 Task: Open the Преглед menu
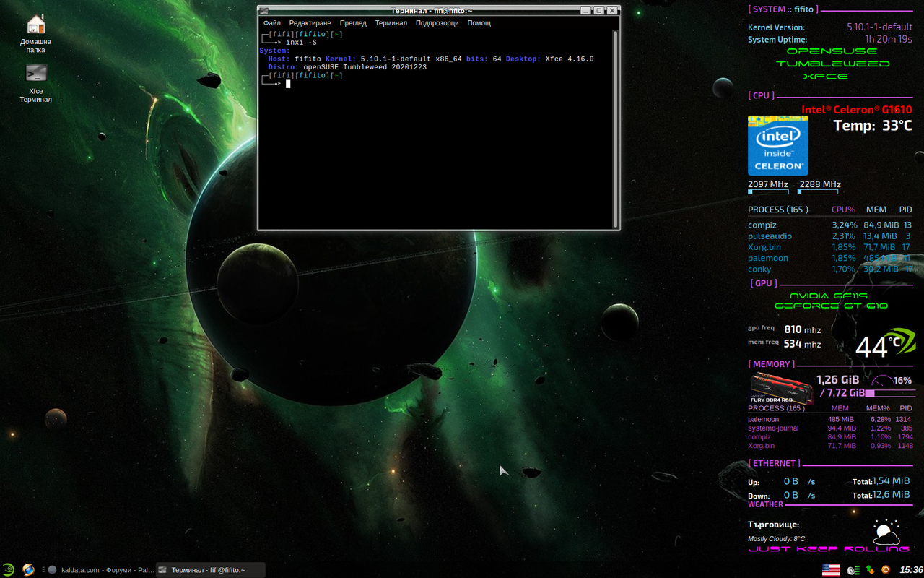(353, 23)
